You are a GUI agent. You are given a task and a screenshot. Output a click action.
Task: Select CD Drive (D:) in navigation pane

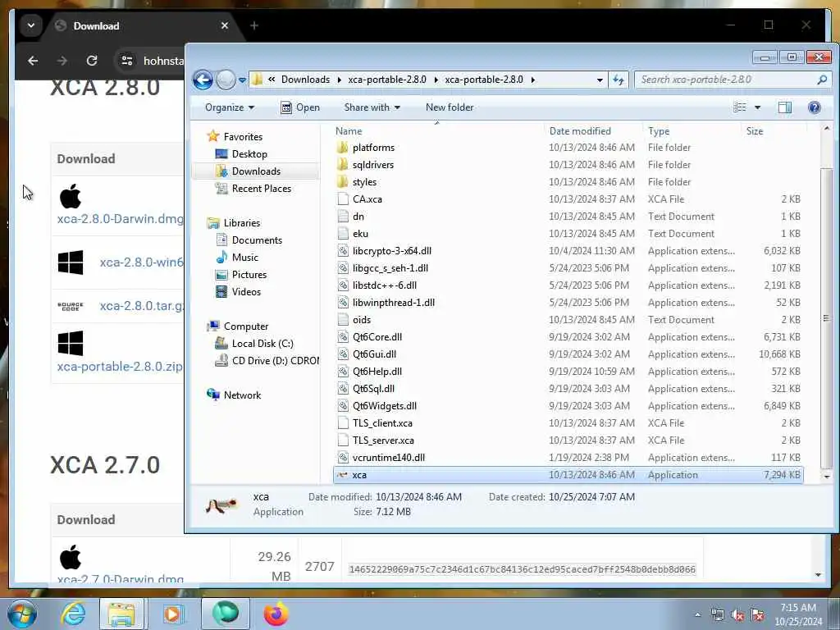click(267, 361)
